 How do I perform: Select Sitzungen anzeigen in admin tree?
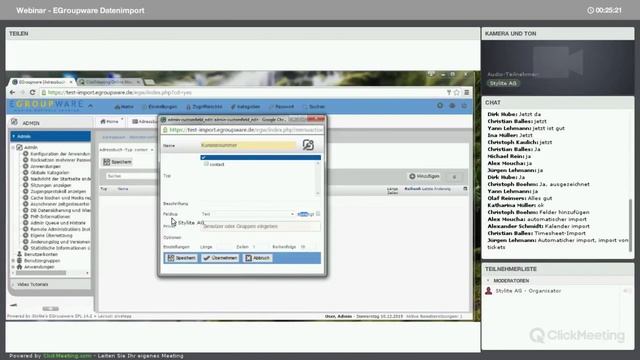coord(47,185)
